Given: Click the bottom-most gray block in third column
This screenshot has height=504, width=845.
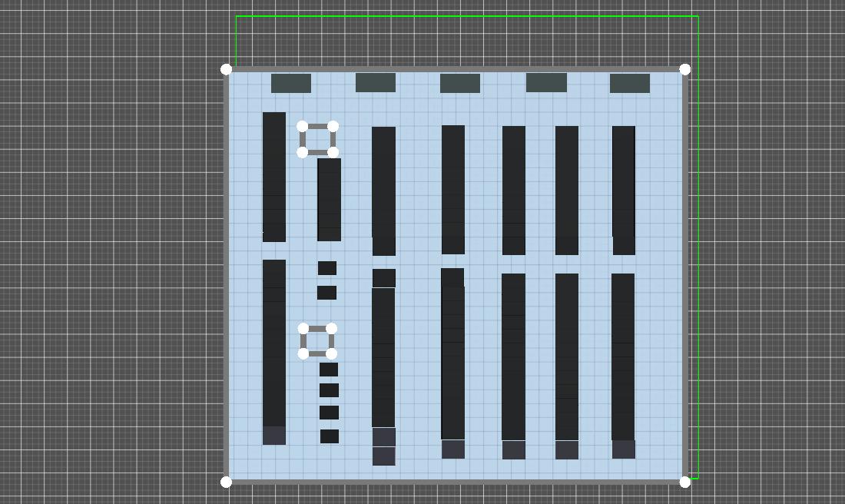Looking at the screenshot, I should coord(383,456).
